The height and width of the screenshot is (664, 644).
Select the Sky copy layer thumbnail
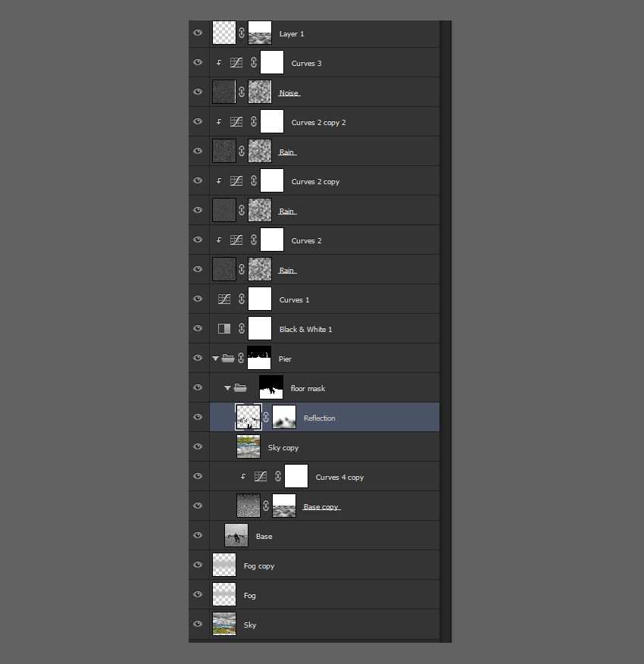[x=248, y=446]
